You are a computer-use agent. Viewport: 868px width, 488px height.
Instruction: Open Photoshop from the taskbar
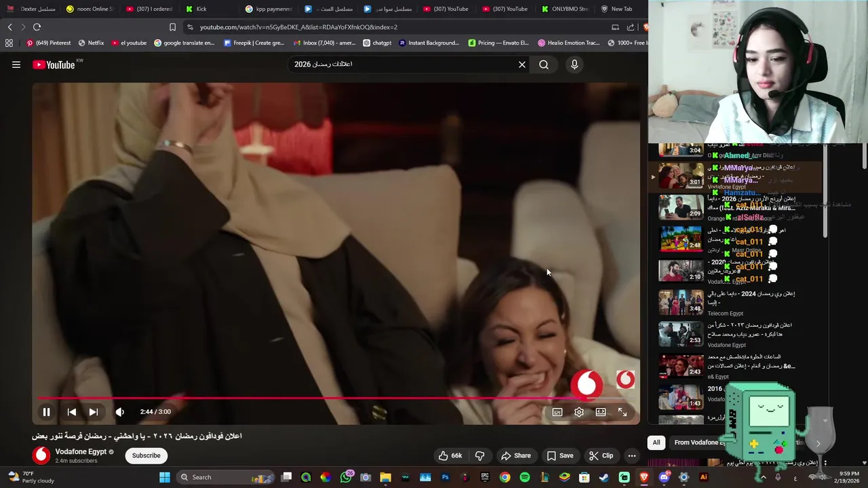(446, 477)
